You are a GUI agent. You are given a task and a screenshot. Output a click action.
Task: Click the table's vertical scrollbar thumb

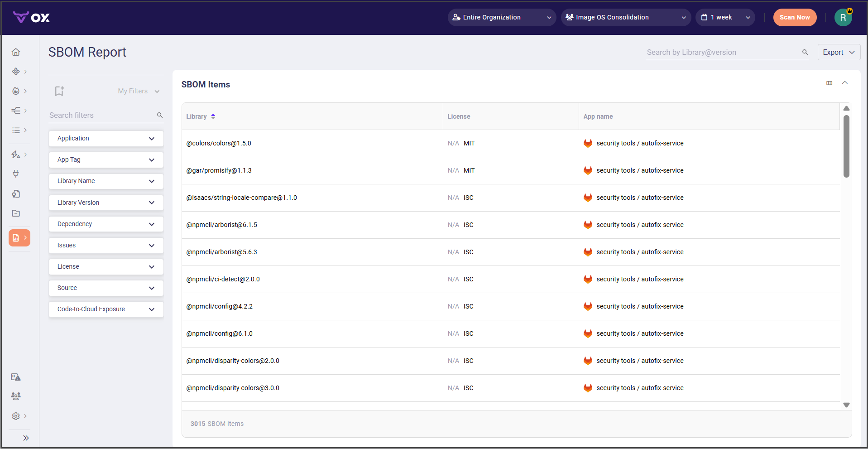[846, 146]
